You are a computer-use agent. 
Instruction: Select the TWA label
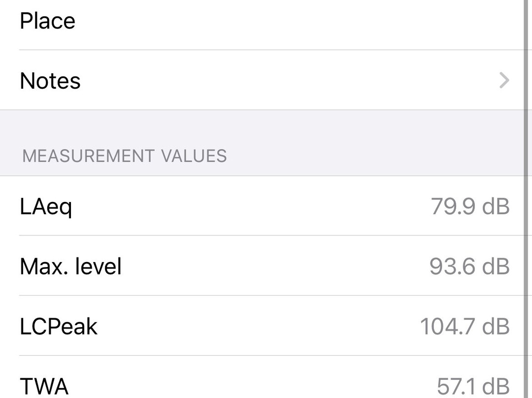(44, 386)
